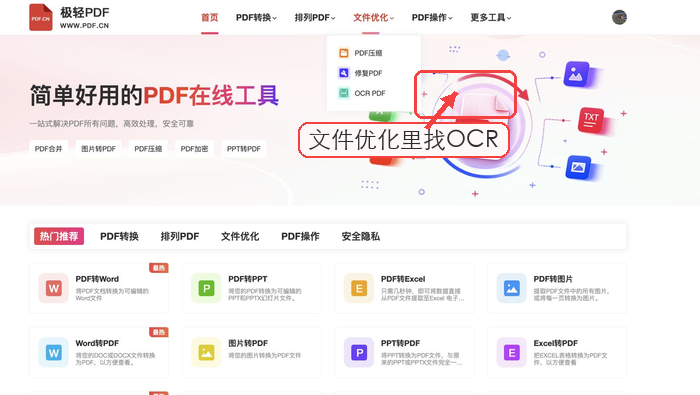700x395 pixels.
Task: Open the Excel转PDF tool card title
Action: click(555, 343)
